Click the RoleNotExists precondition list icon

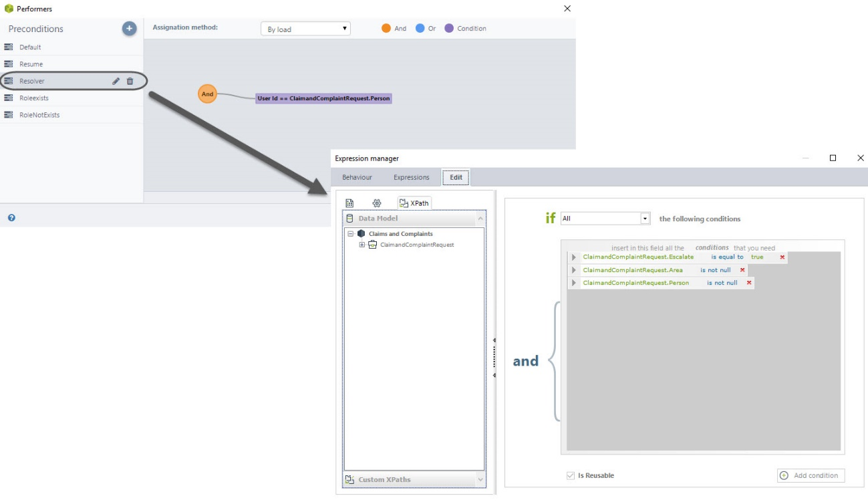coord(9,115)
